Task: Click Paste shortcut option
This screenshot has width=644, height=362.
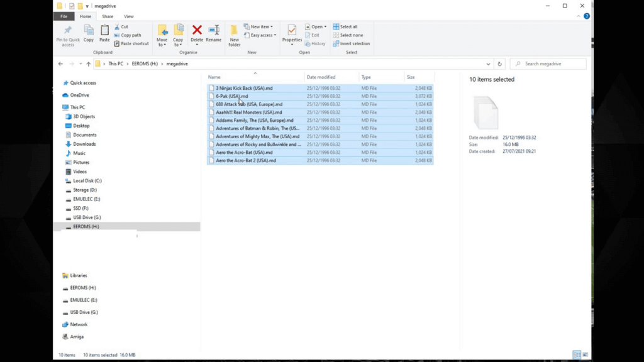Action: (131, 43)
